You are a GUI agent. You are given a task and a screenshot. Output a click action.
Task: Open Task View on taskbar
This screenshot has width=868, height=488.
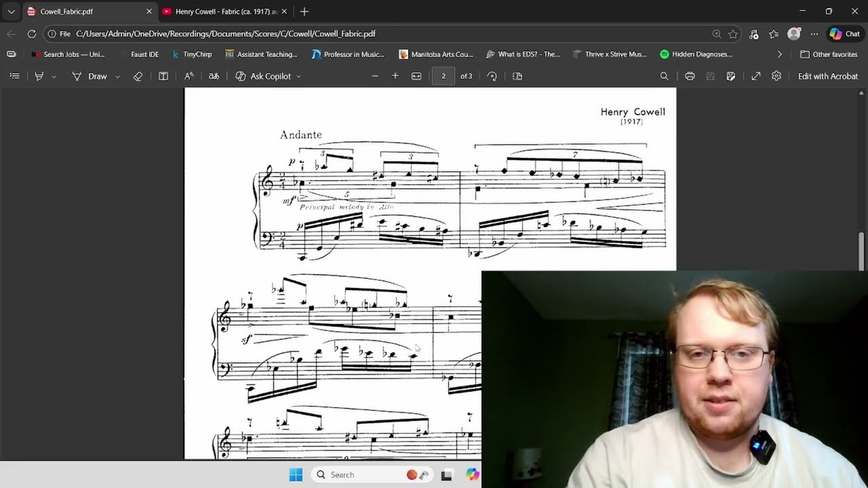pyautogui.click(x=446, y=475)
